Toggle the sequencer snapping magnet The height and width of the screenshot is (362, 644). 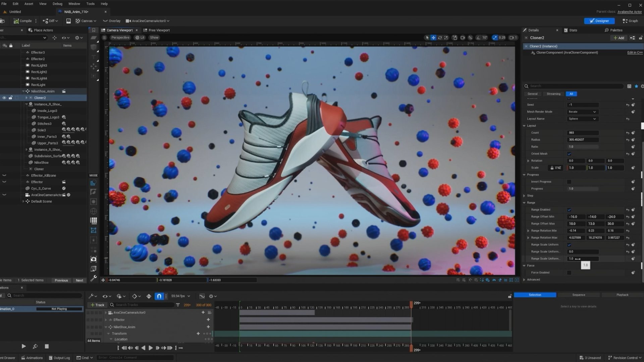tap(159, 296)
